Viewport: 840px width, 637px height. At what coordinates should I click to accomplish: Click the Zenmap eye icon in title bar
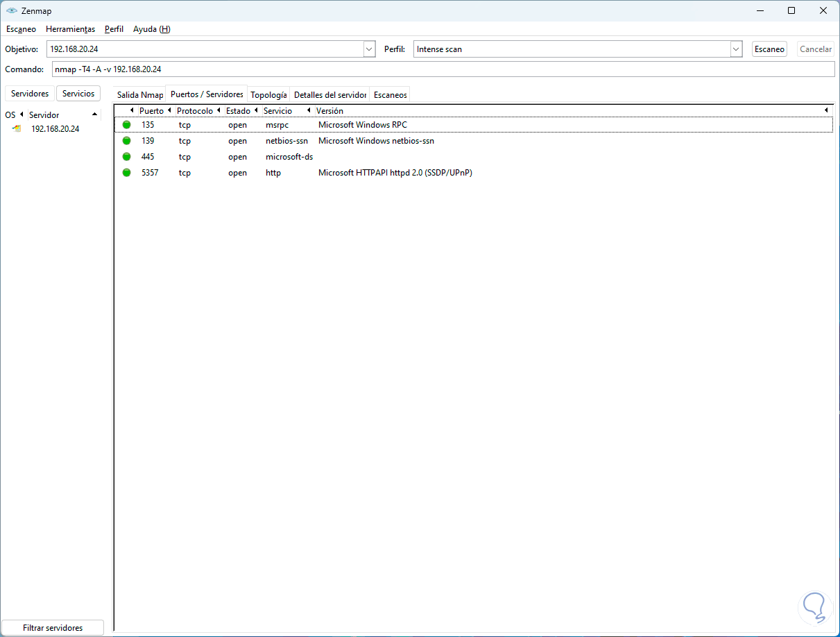[11, 10]
